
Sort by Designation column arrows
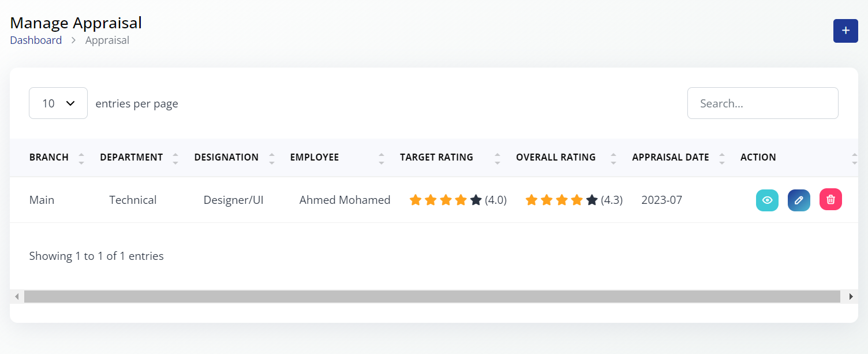[x=271, y=158]
